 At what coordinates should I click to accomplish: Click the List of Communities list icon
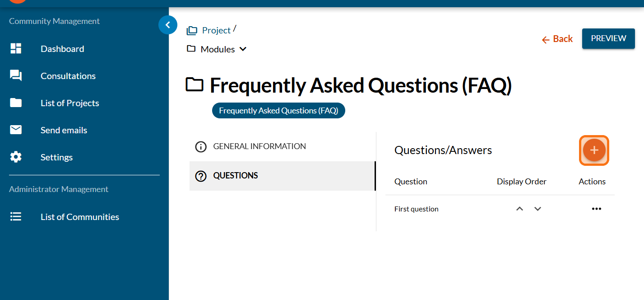(x=16, y=217)
